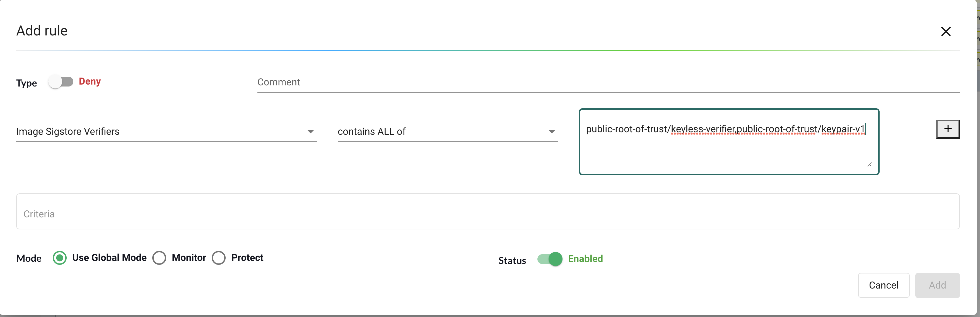This screenshot has width=980, height=317.
Task: Click the red Deny label
Action: coord(90,81)
